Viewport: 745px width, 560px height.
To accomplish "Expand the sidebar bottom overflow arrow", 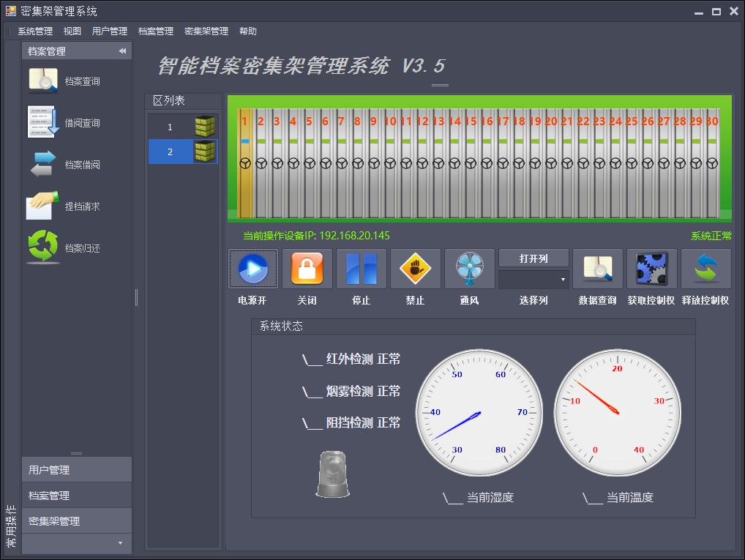I will pos(121,543).
